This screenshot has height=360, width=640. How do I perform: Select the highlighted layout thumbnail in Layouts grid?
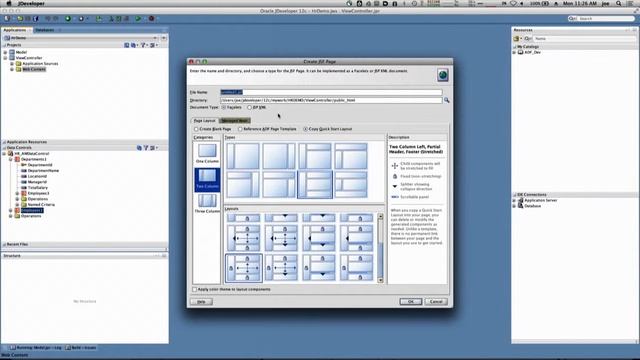[x=243, y=268]
